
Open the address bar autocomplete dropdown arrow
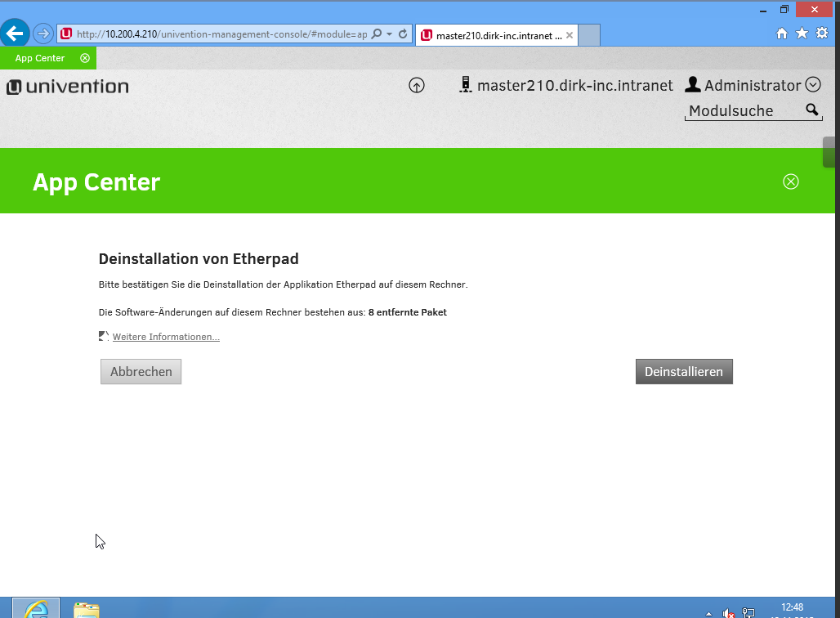coord(389,34)
